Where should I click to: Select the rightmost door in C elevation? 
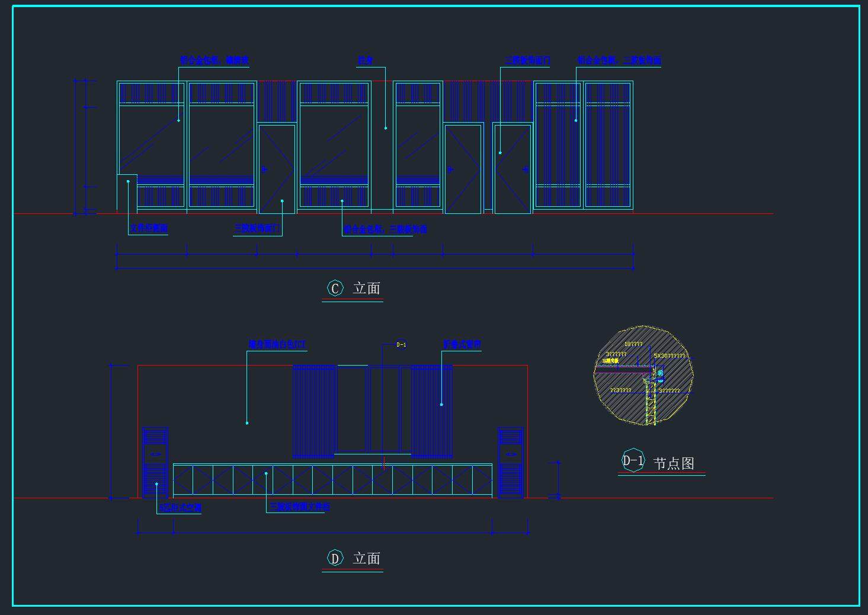512,169
